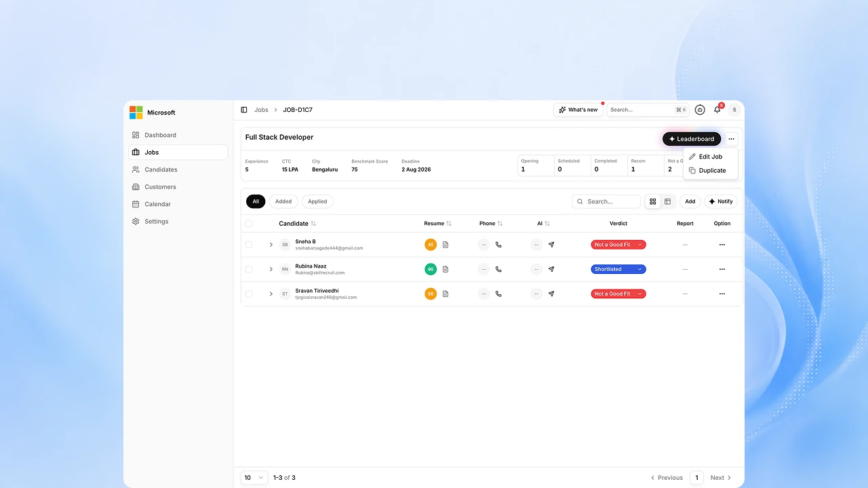Open the S user avatar menu
The height and width of the screenshot is (488, 868).
tap(734, 110)
